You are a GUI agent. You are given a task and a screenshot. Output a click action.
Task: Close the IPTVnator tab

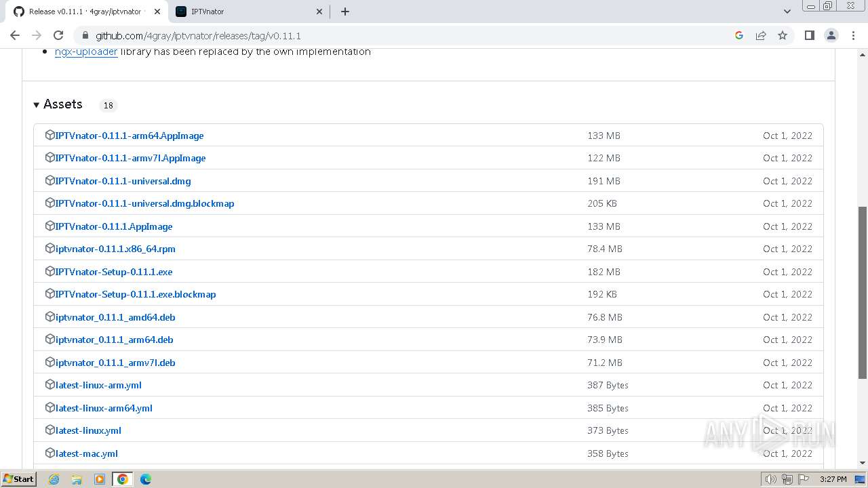tap(319, 12)
